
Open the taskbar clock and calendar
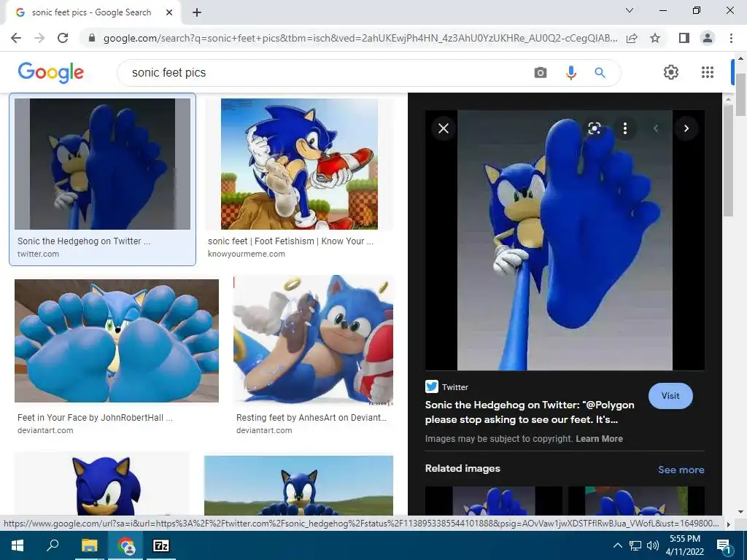[x=684, y=545]
